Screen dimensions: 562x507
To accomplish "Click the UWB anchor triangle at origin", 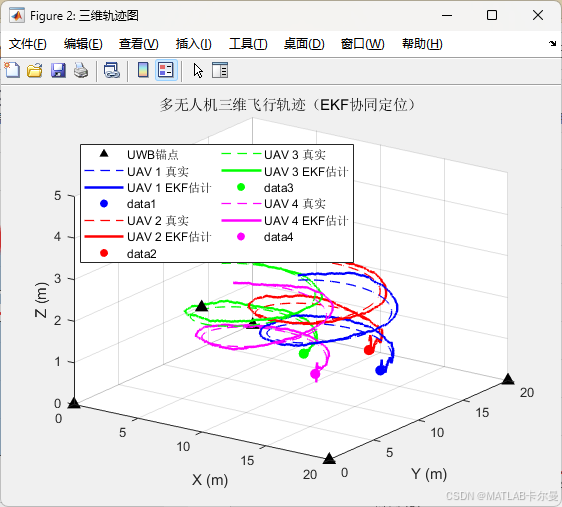I will click(x=73, y=403).
